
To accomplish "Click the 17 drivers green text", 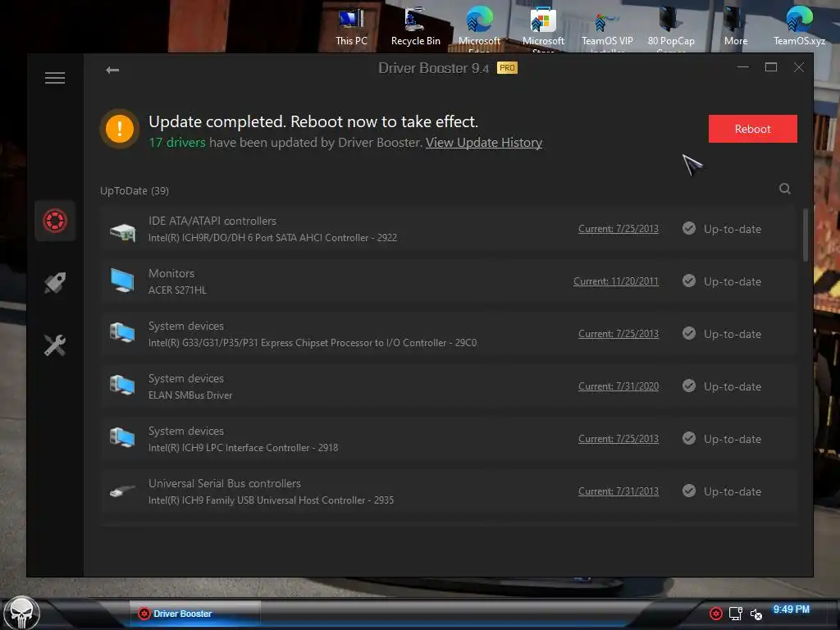I will point(177,143).
